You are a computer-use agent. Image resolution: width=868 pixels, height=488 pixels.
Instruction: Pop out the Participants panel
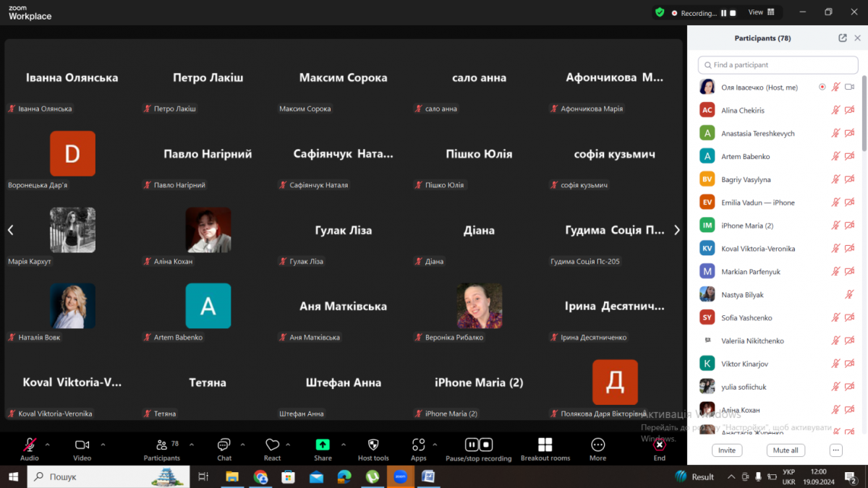point(843,38)
